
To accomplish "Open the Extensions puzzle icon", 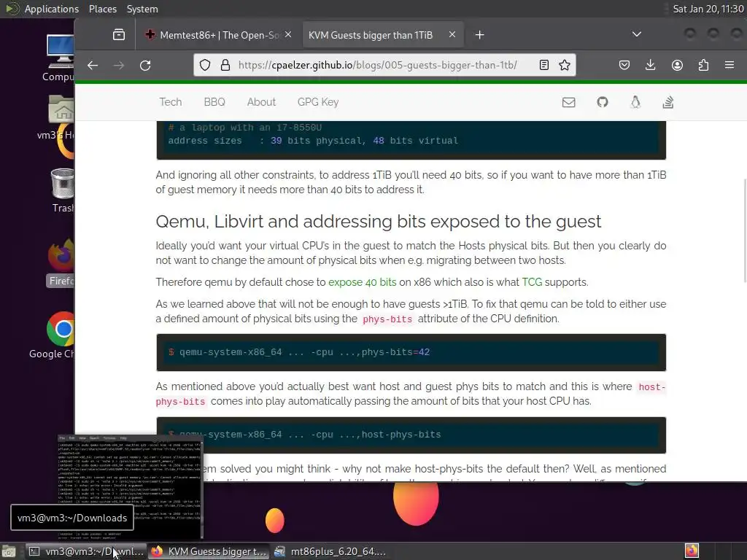I will [x=703, y=65].
